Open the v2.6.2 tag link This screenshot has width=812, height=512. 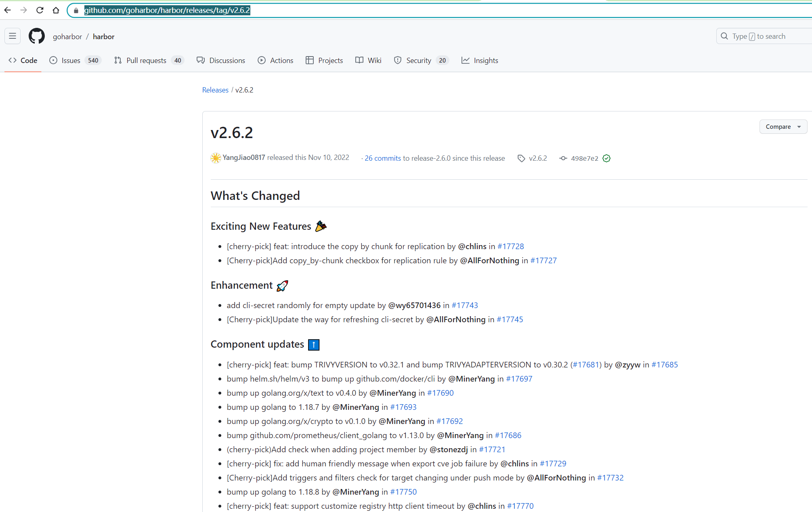538,158
